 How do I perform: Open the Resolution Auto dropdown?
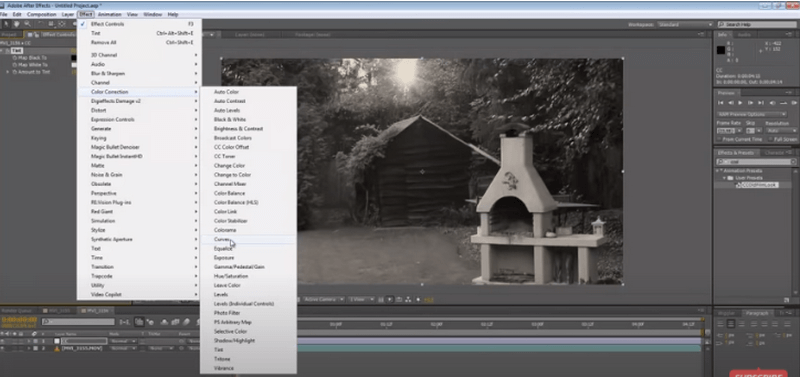(x=781, y=131)
